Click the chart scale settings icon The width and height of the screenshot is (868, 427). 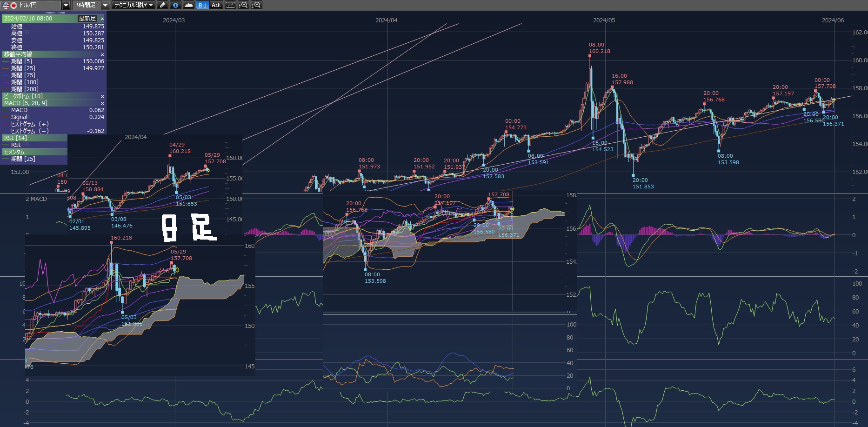[230, 5]
